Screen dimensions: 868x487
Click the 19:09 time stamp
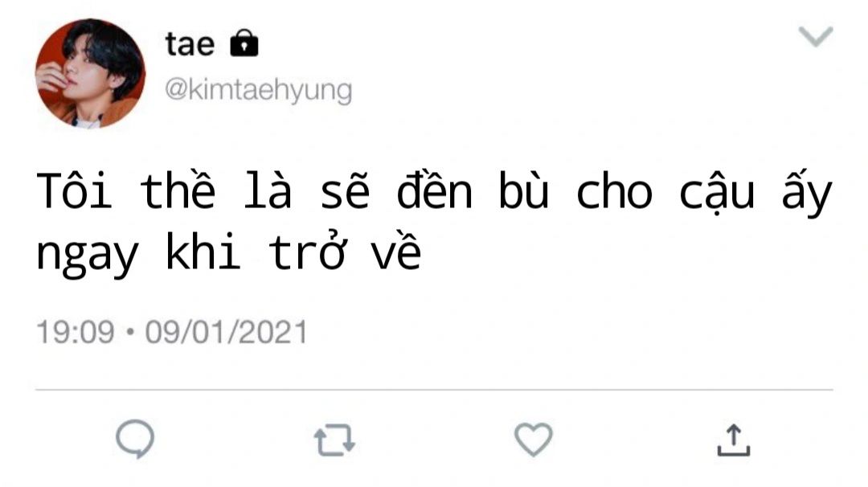click(76, 333)
